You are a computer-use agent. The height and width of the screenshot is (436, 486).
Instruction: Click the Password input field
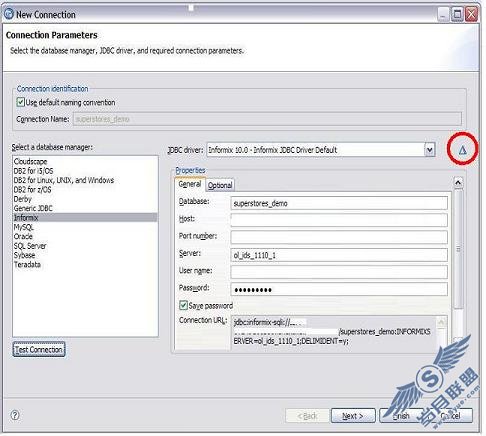[339, 289]
